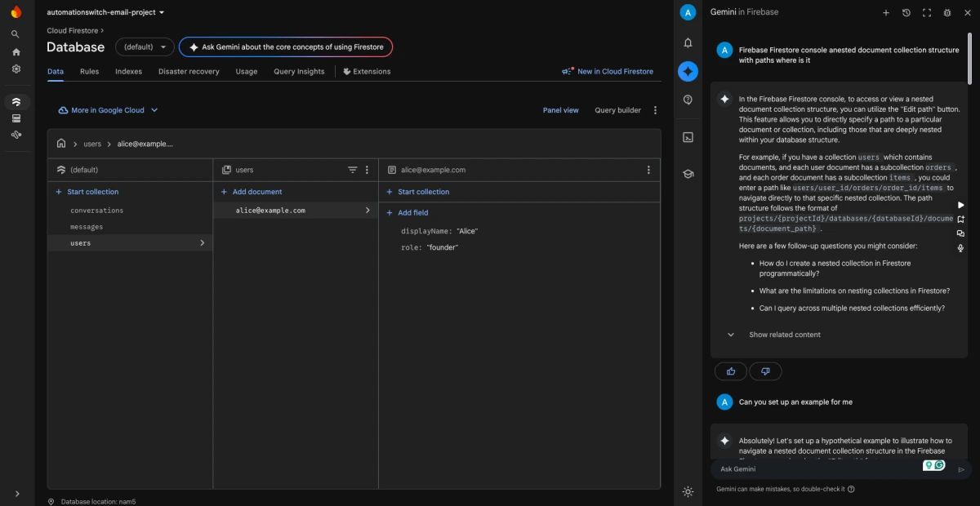Click Add document in users column
The image size is (980, 506).
[252, 192]
